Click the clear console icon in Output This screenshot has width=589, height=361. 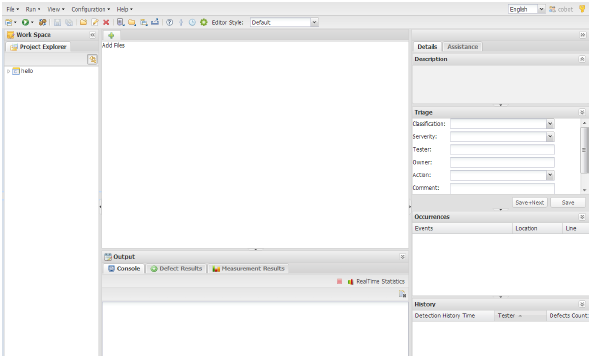pos(402,294)
